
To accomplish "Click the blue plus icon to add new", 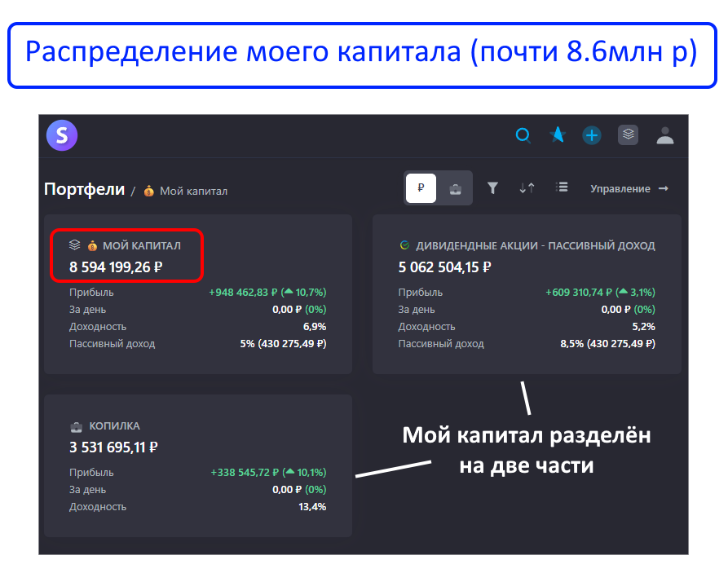I will point(592,135).
